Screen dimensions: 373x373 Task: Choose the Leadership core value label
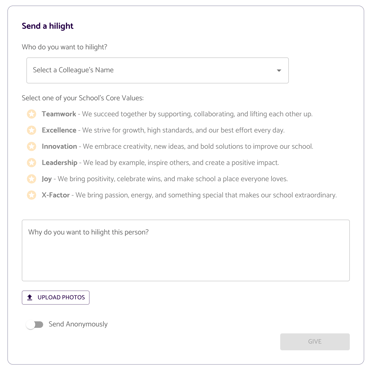click(59, 163)
